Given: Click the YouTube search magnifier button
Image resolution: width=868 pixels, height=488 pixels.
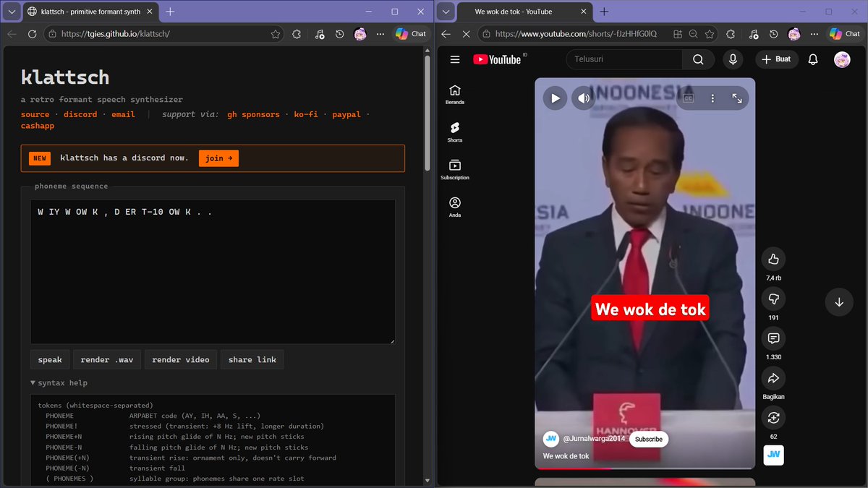Looking at the screenshot, I should click(698, 59).
